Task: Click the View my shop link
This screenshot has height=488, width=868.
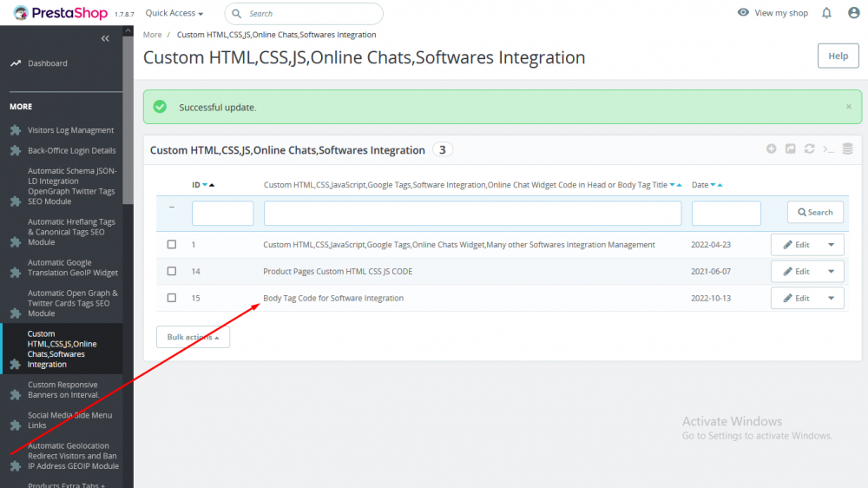Action: coord(781,13)
